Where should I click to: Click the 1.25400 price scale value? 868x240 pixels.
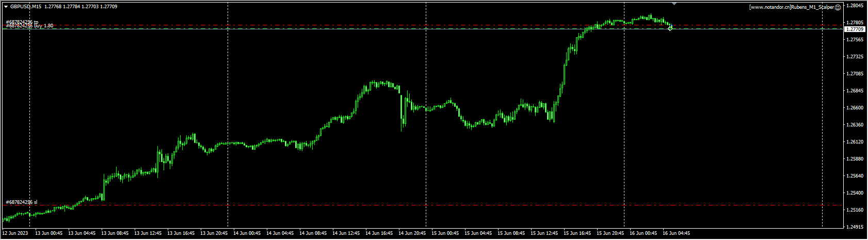tap(855, 193)
